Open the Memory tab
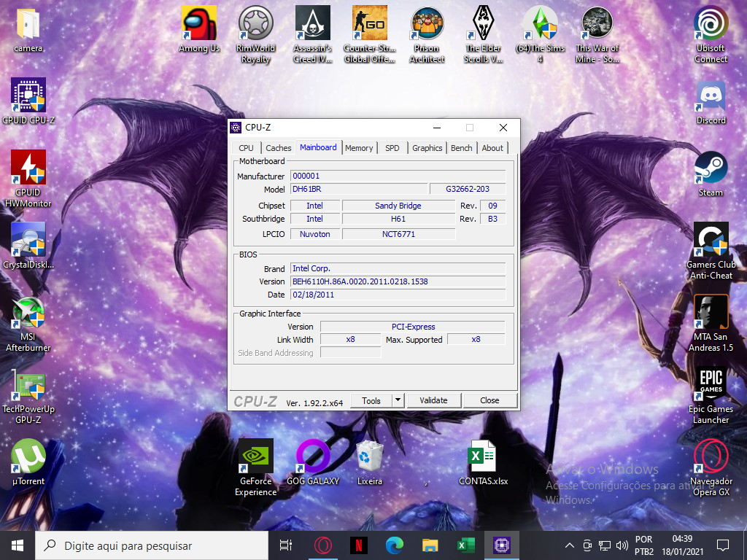Image resolution: width=747 pixels, height=560 pixels. (x=359, y=148)
